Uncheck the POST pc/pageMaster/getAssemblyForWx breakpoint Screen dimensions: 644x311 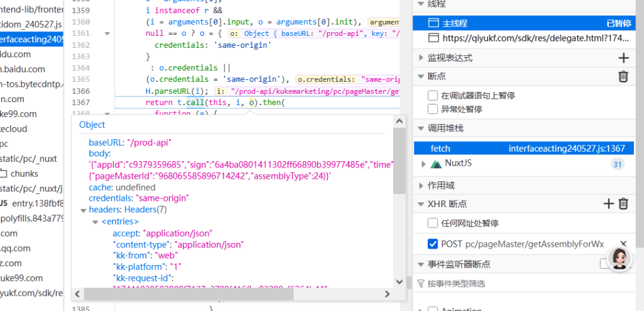click(433, 244)
